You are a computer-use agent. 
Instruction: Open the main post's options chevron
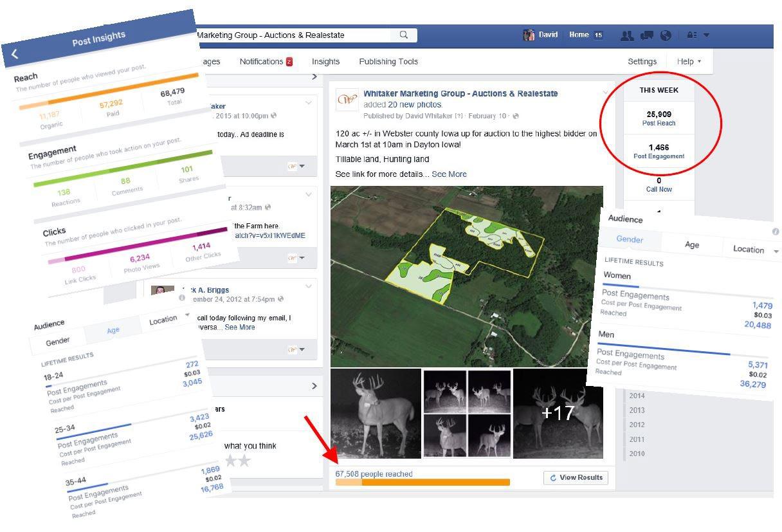[606, 94]
